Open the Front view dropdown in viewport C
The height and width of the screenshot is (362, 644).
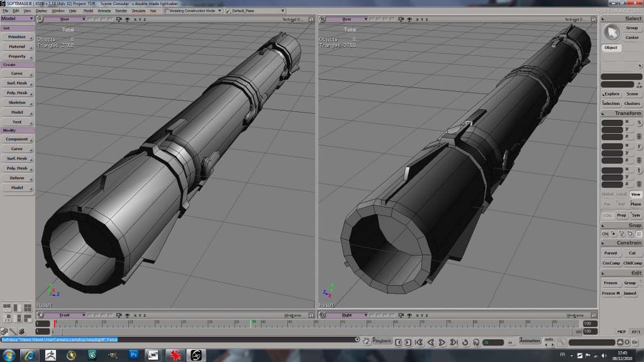(65, 315)
